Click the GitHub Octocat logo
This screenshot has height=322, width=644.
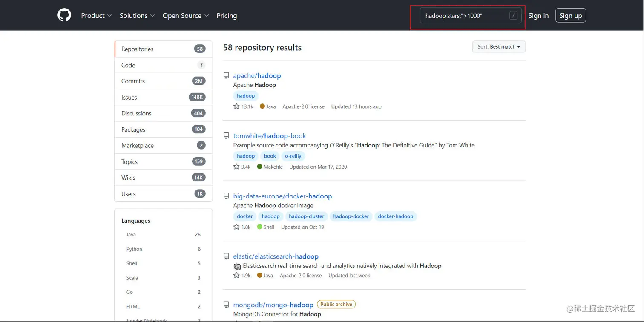click(64, 15)
